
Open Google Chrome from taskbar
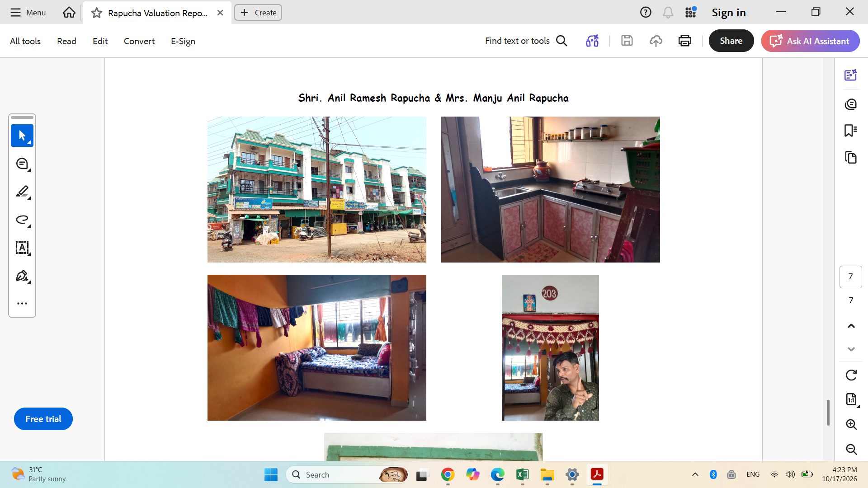448,474
